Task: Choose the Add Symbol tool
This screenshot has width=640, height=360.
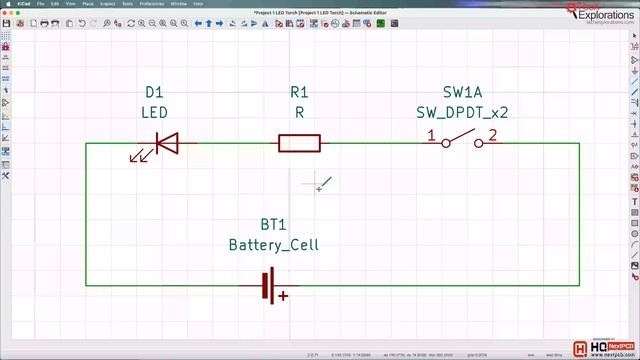Action: click(x=635, y=60)
